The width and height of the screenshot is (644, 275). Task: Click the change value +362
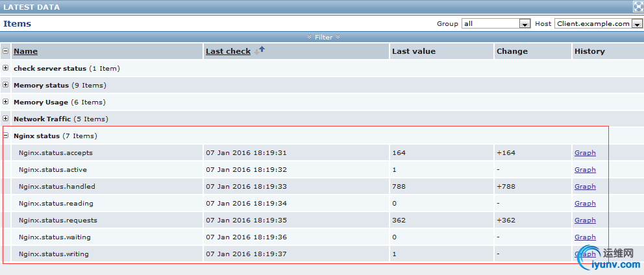(506, 220)
